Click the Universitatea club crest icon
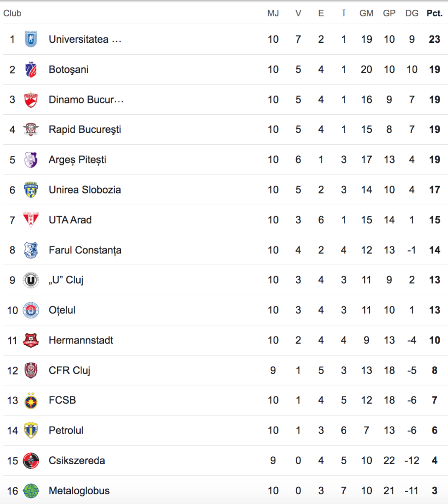Screen dimensions: 448x504 pyautogui.click(x=31, y=39)
